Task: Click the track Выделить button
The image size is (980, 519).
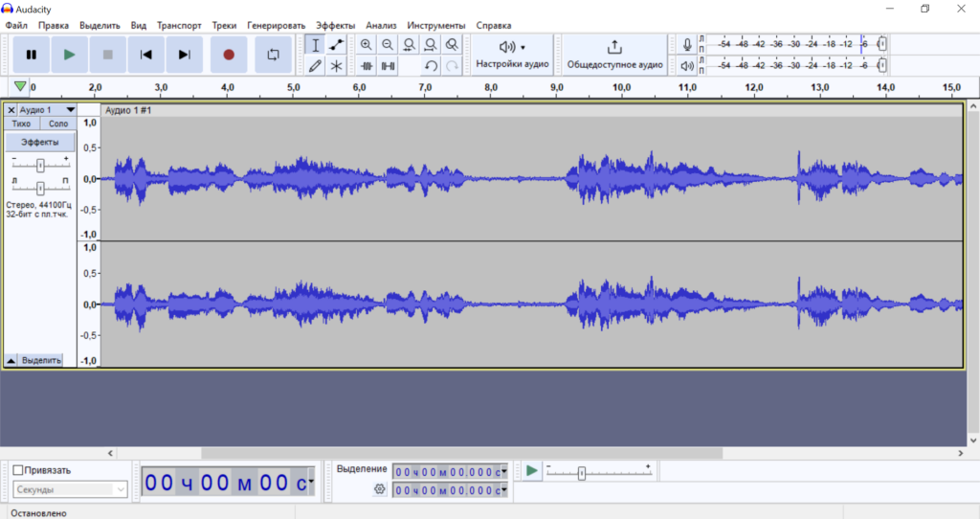Action: point(41,360)
